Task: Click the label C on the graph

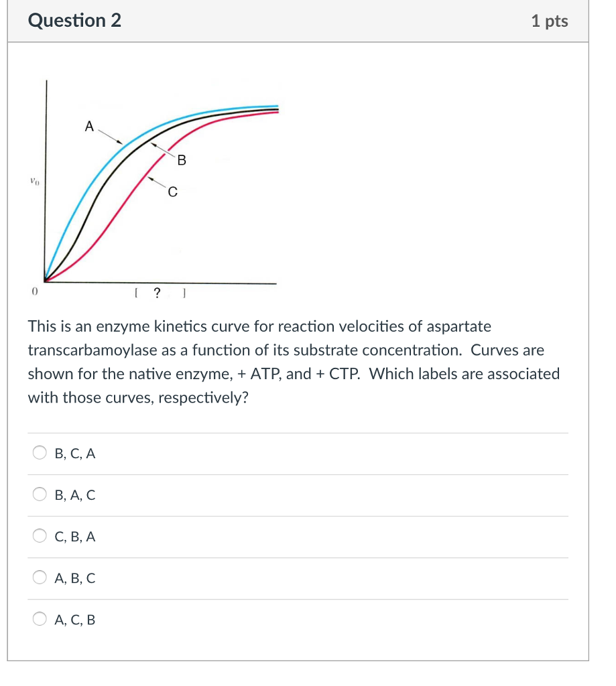Action: (173, 192)
